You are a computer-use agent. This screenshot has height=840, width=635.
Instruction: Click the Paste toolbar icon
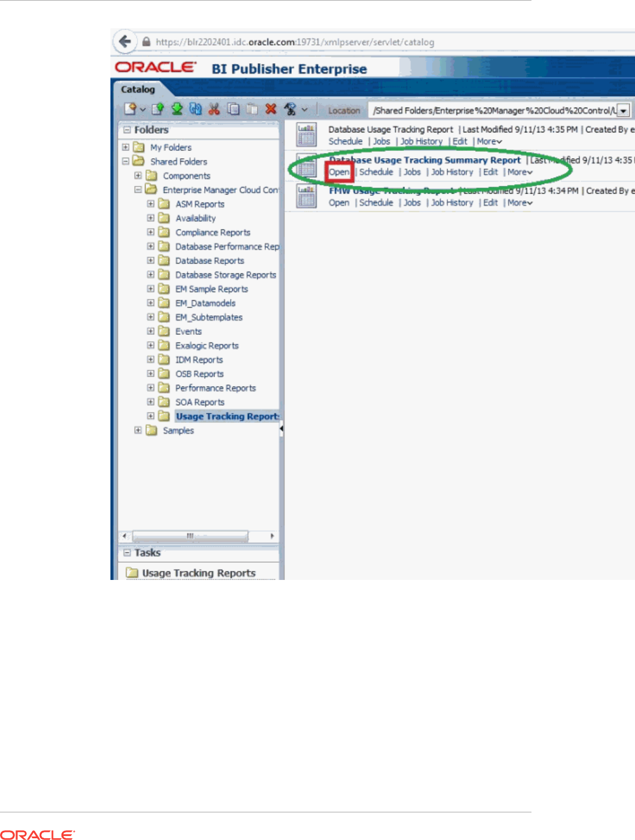(x=252, y=109)
